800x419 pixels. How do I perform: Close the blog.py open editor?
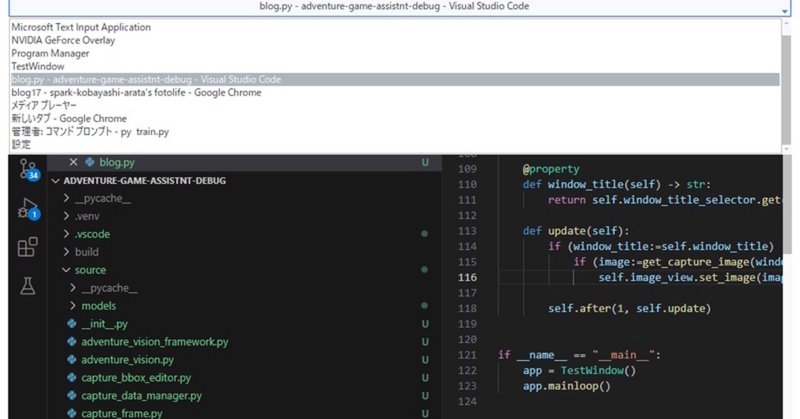tap(73, 162)
